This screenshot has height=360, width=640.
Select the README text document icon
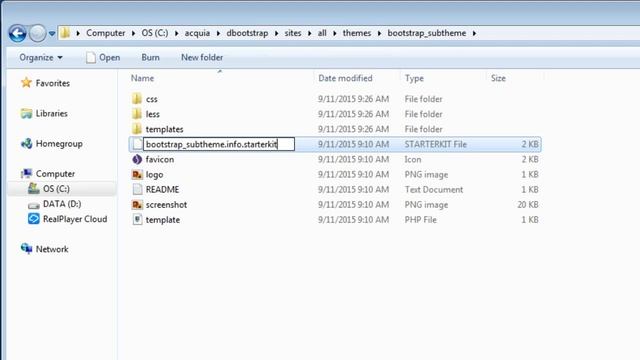138,189
